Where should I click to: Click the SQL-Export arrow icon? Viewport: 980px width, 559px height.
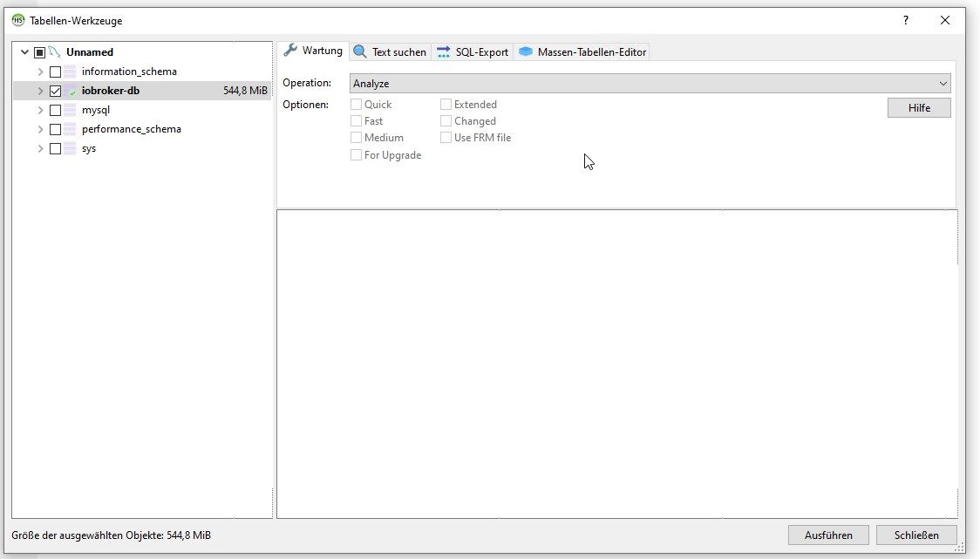pyautogui.click(x=443, y=52)
